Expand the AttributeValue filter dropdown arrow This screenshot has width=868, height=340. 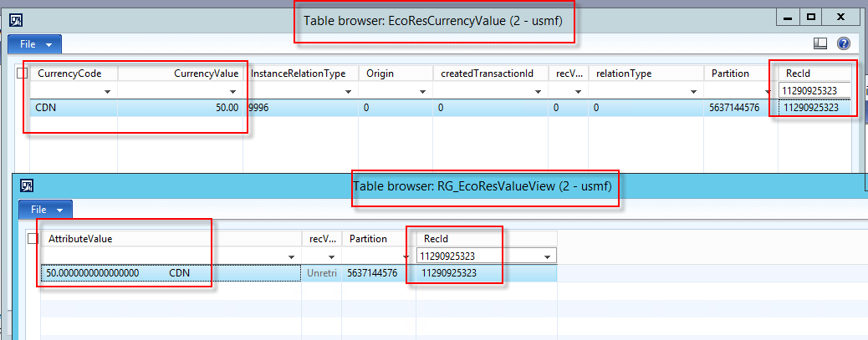click(291, 256)
